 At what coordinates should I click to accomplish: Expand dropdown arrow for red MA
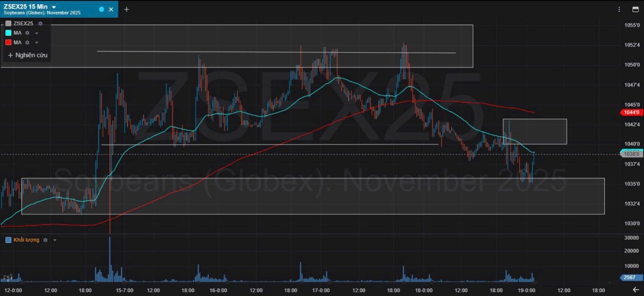click(x=36, y=42)
